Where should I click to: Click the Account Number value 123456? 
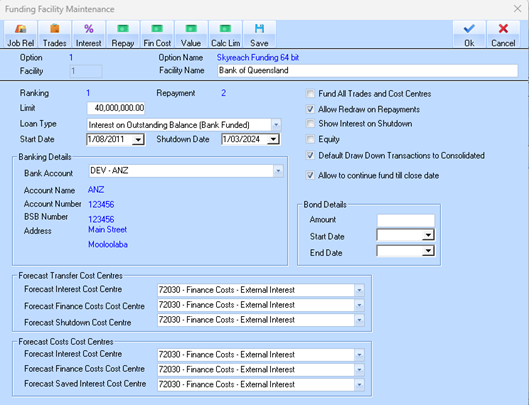101,205
